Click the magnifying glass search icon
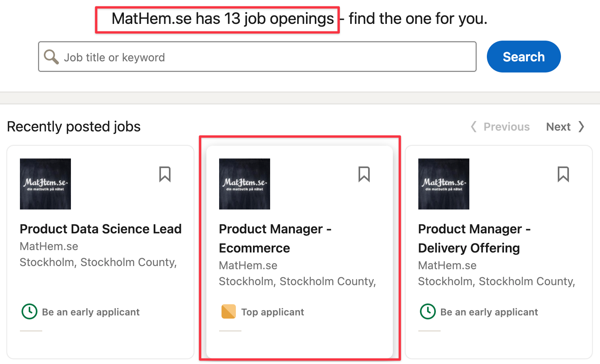Screen dimensions: 600x364 51,57
